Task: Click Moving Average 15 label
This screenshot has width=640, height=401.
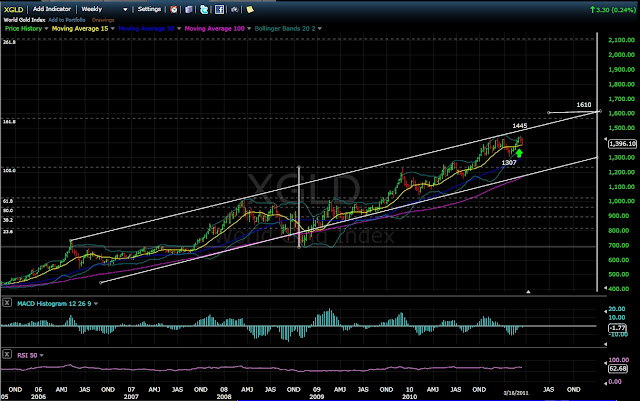Action: [80, 29]
